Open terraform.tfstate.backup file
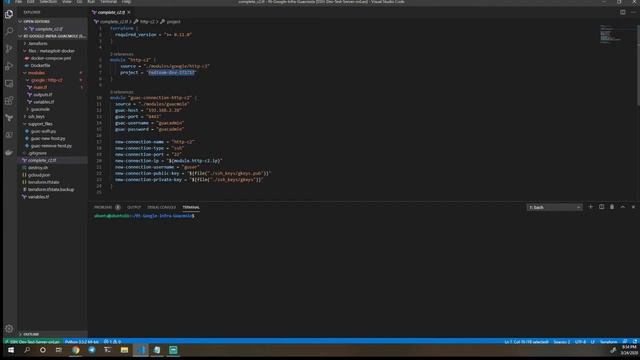The image size is (640, 360). point(51,189)
